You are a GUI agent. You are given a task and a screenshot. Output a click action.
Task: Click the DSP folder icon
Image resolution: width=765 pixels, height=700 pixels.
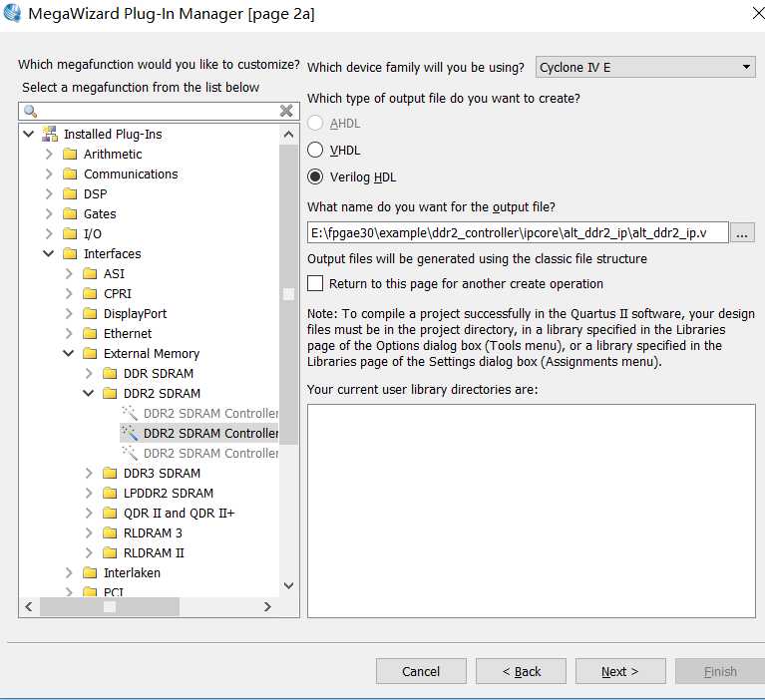(70, 194)
